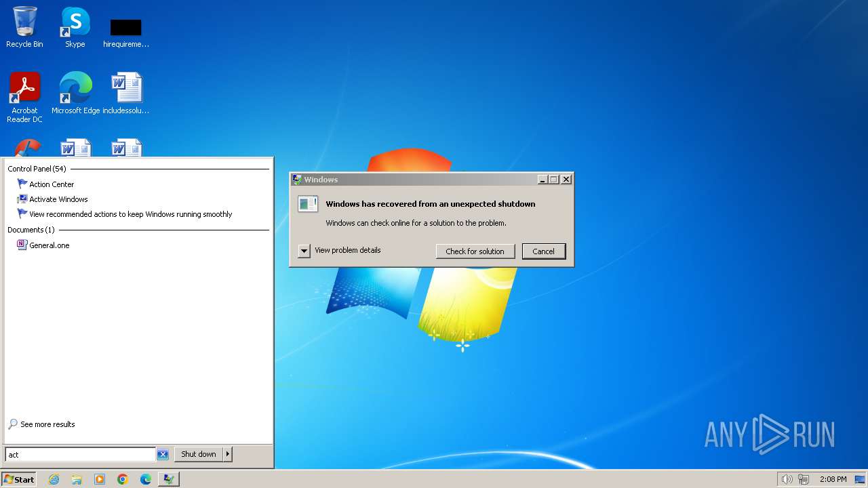Expand View problem details arrow
The height and width of the screenshot is (488, 868).
click(304, 251)
